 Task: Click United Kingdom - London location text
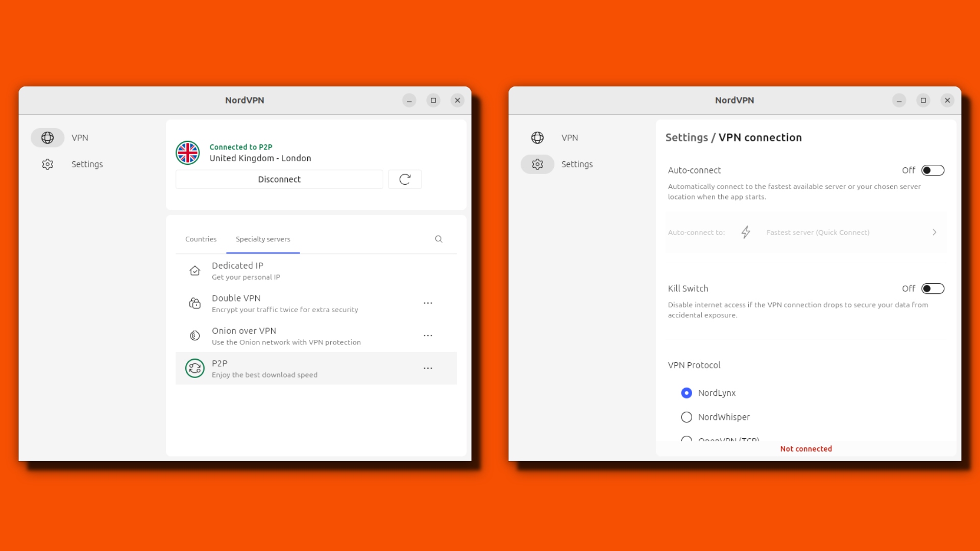tap(260, 158)
